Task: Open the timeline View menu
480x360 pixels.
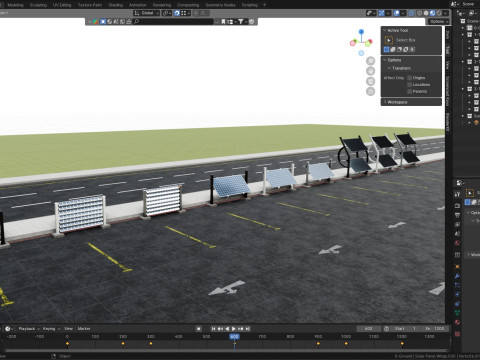Action: pos(68,329)
